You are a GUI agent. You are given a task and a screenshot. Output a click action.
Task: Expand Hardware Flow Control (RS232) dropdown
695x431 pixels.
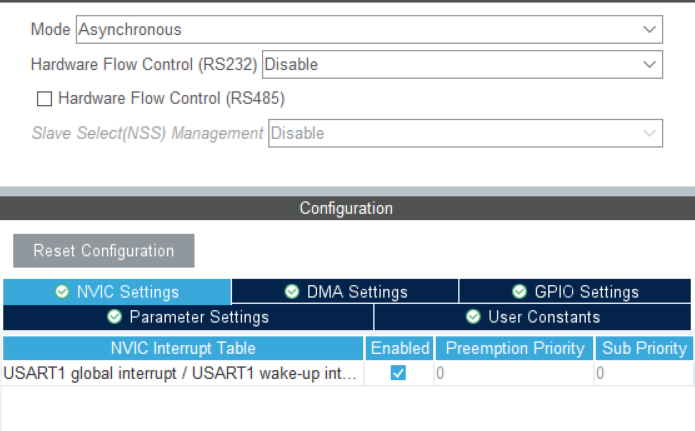(462, 65)
